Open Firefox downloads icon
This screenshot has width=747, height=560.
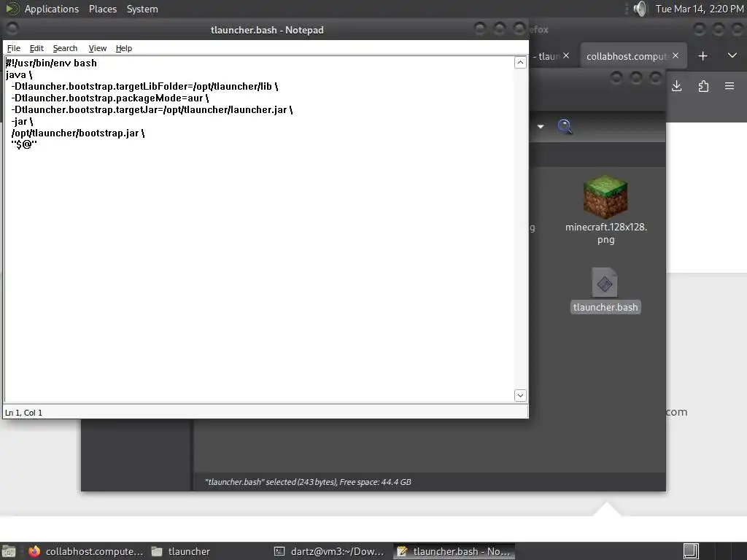click(676, 86)
